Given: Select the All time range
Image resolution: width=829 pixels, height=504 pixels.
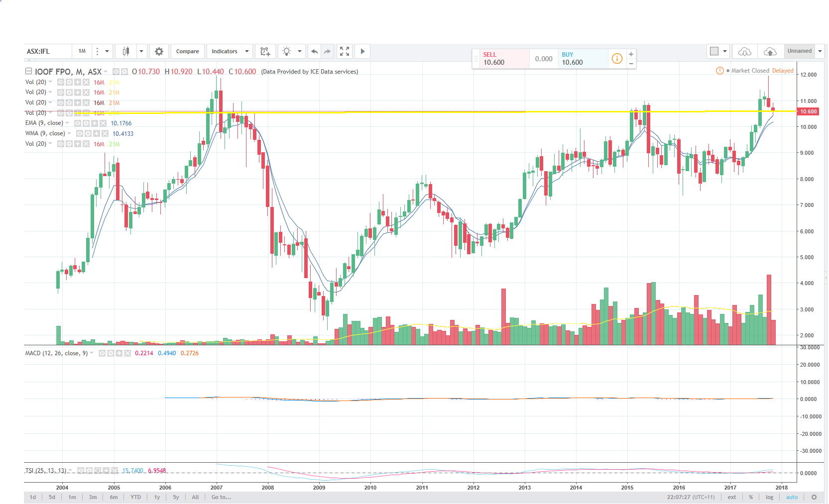Looking at the screenshot, I should pos(195,497).
